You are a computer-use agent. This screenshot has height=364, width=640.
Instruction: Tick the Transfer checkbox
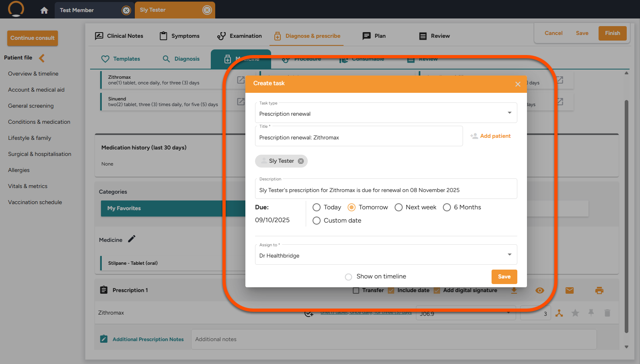[x=356, y=290]
